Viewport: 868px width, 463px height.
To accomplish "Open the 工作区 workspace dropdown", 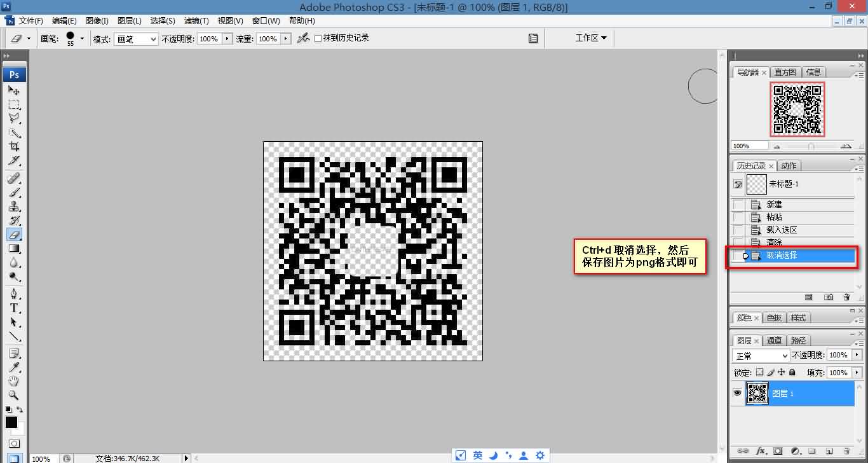I will [x=591, y=38].
